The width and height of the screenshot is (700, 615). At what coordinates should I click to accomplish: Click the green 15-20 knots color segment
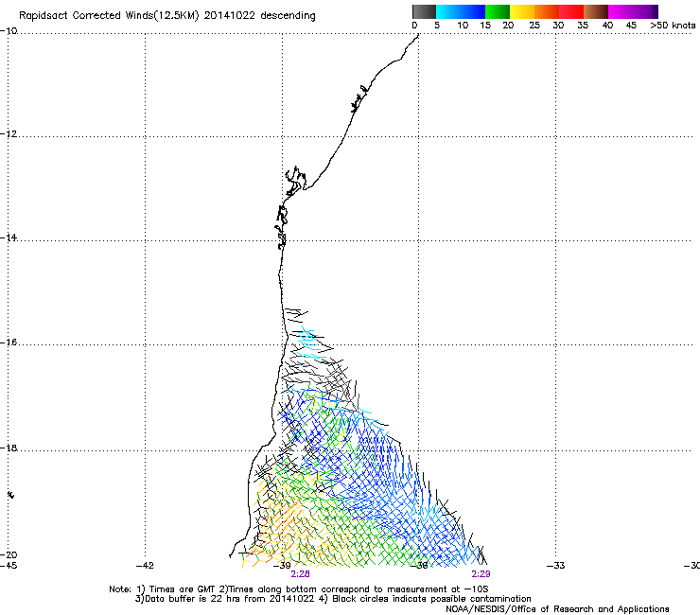[498, 11]
